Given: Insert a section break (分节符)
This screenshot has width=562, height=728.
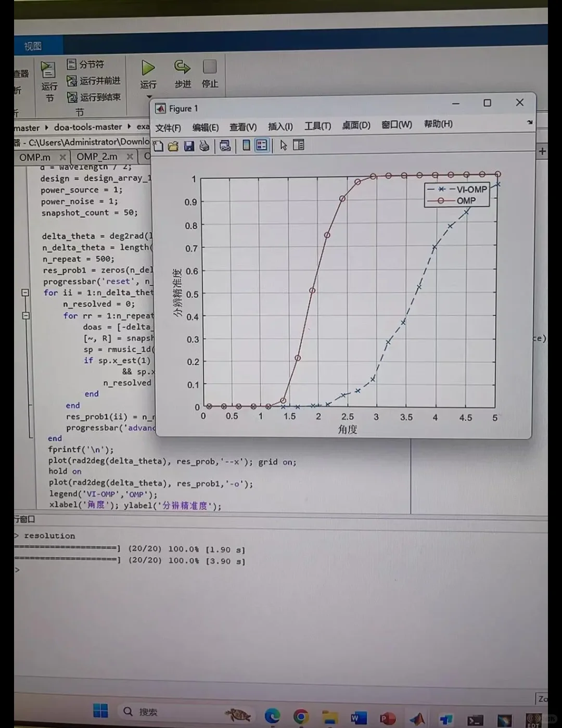Looking at the screenshot, I should (85, 64).
